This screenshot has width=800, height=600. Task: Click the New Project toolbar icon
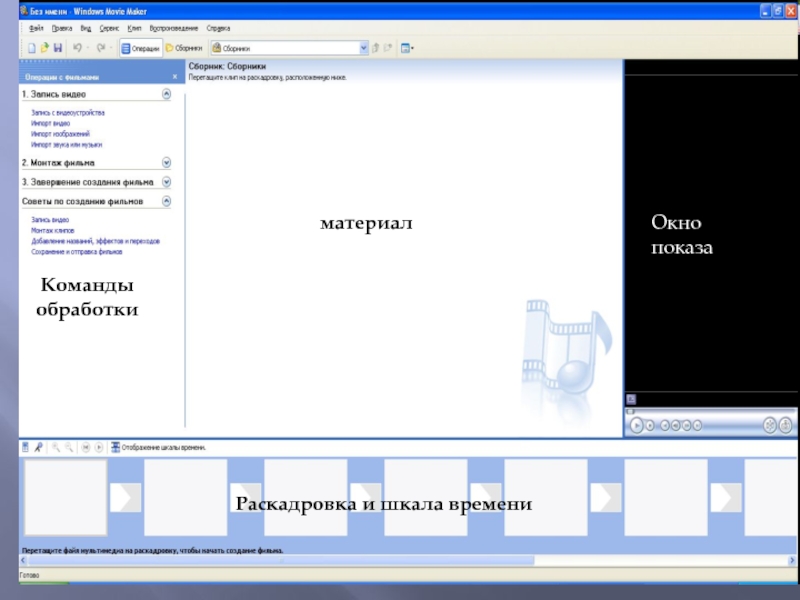(x=31, y=47)
